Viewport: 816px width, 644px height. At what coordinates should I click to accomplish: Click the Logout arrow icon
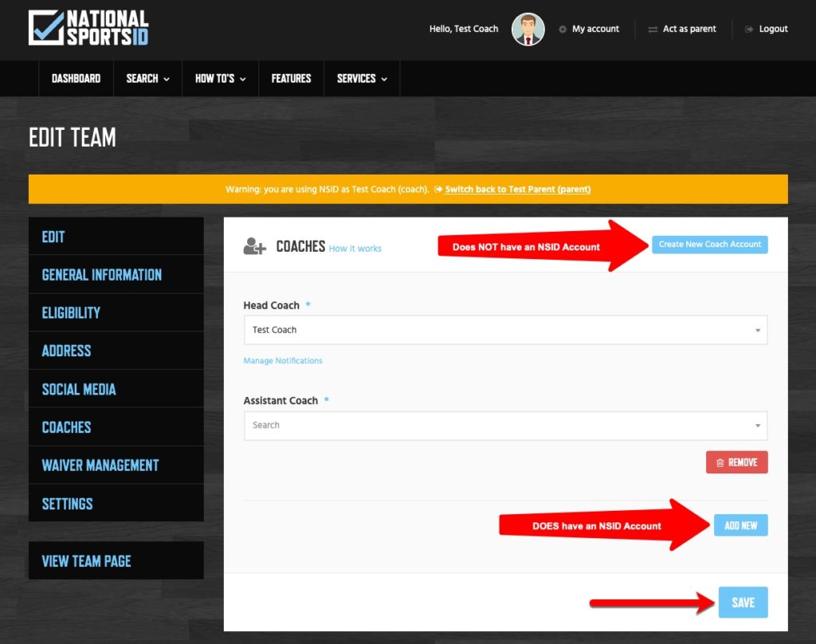click(x=749, y=29)
